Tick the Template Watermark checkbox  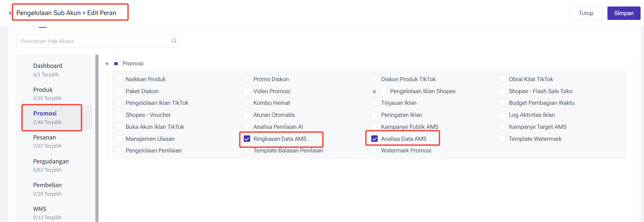click(502, 139)
